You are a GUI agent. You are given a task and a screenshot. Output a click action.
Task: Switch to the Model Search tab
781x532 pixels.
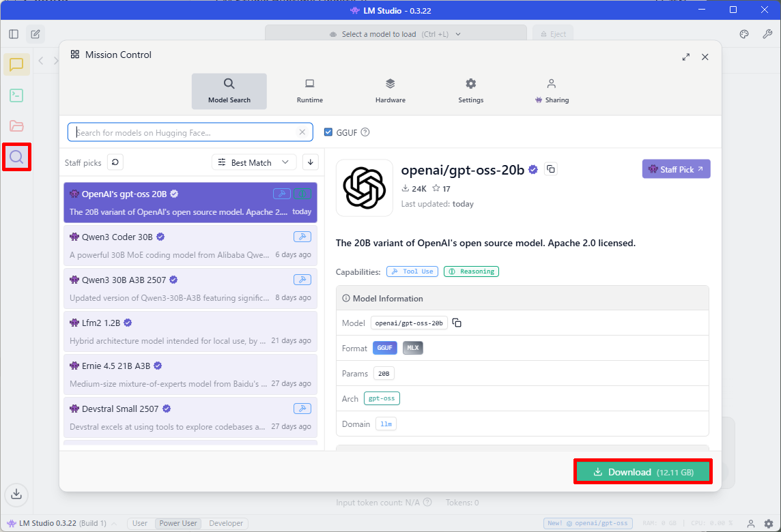(229, 91)
